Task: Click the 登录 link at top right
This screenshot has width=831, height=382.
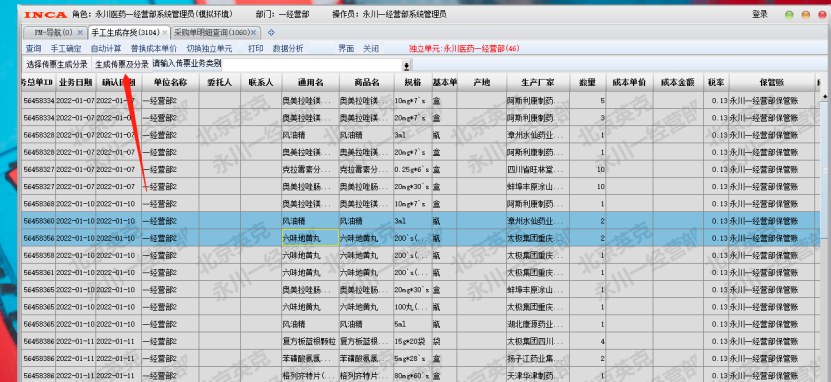Action: coord(759,15)
